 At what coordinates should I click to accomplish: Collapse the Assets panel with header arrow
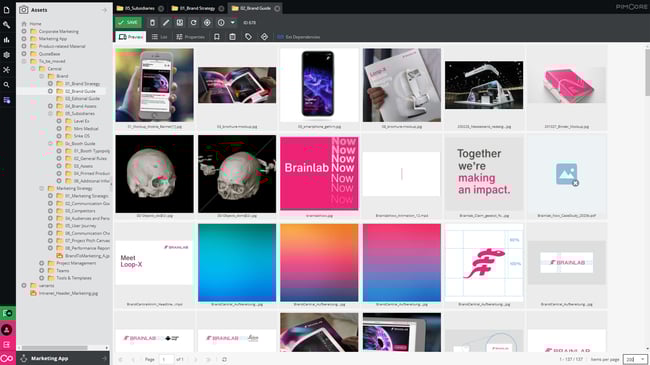click(104, 10)
